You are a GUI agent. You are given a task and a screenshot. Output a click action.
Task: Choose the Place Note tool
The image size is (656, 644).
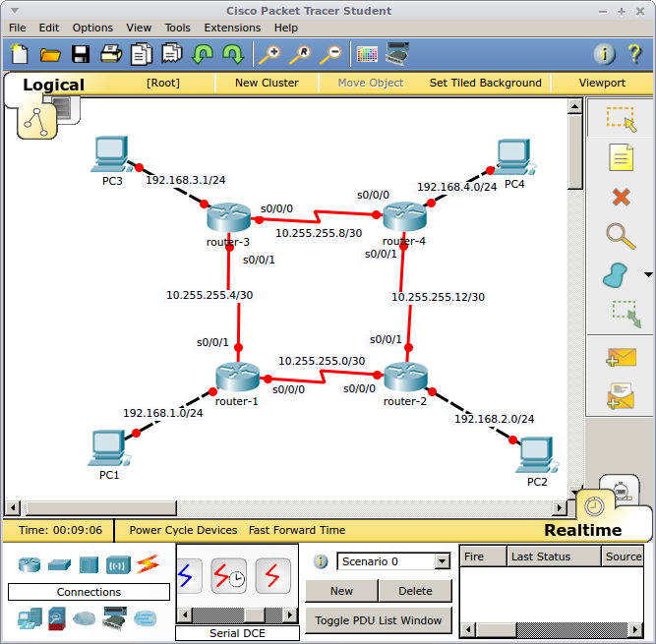622,157
